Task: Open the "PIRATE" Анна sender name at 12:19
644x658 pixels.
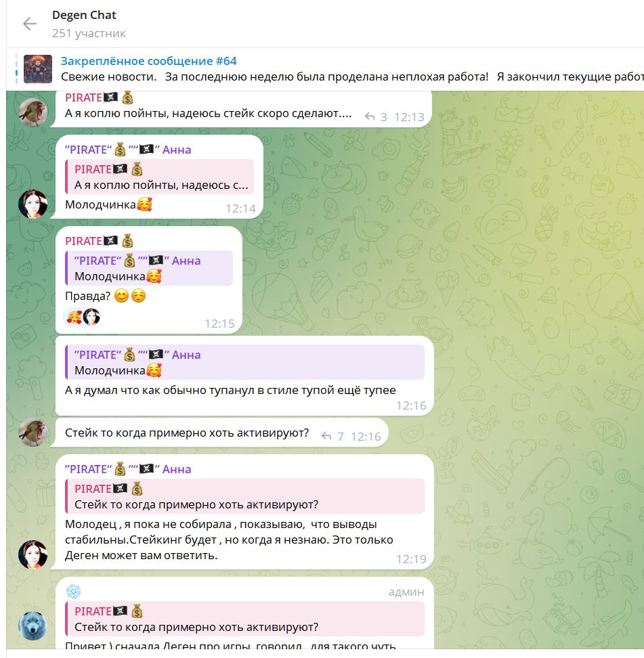Action: (128, 469)
